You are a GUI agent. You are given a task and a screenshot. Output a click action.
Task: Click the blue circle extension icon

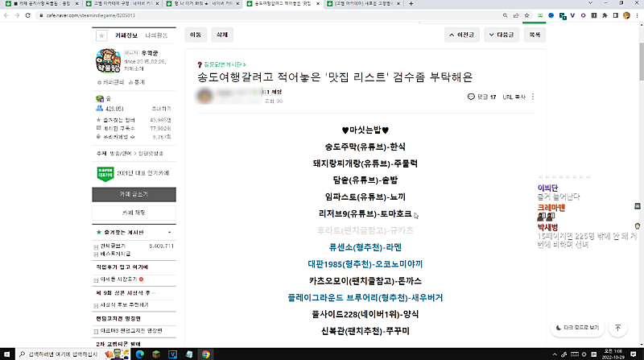551,15
